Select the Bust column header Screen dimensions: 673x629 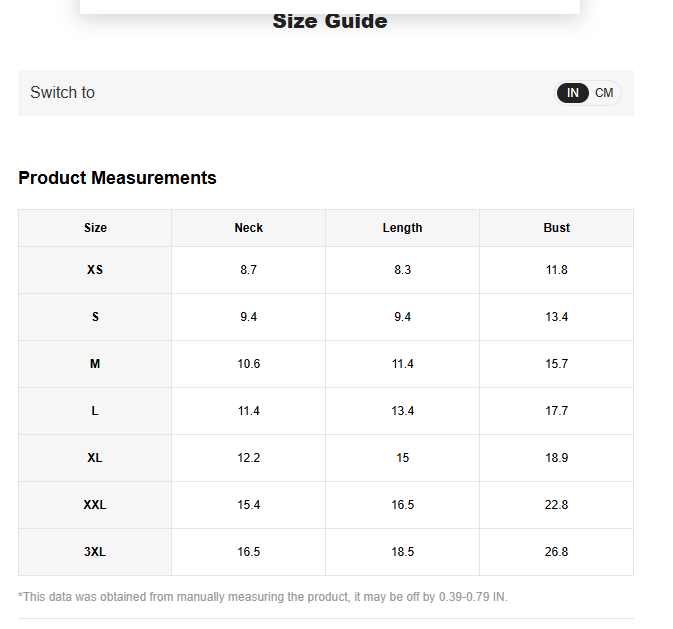556,228
